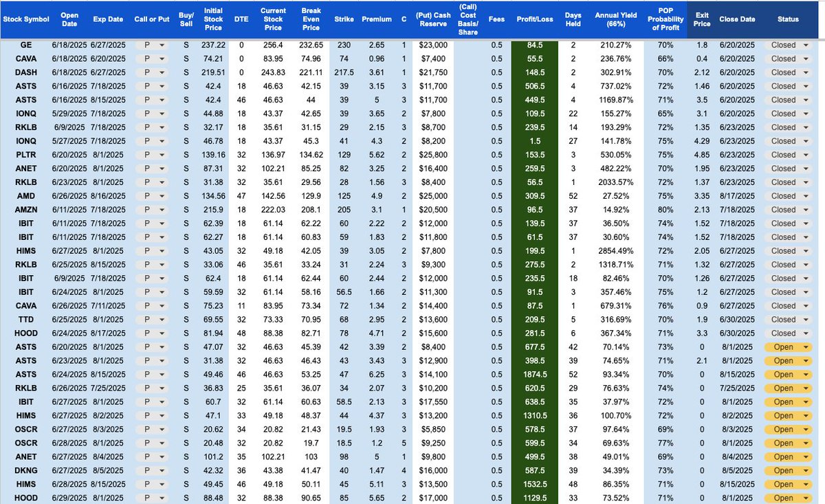
Task: Click the 2854.49% annual yield cell
Action: click(x=616, y=251)
